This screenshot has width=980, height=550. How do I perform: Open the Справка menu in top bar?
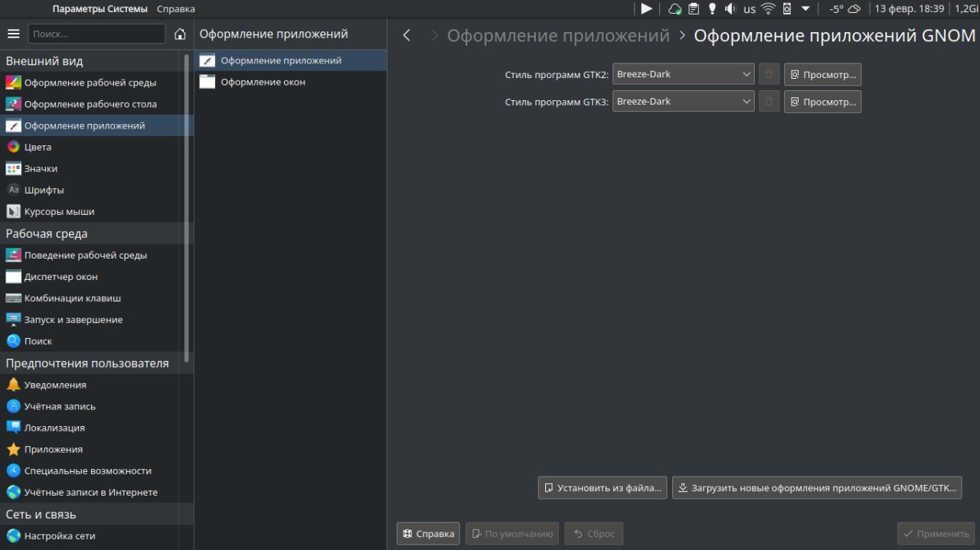pos(176,9)
